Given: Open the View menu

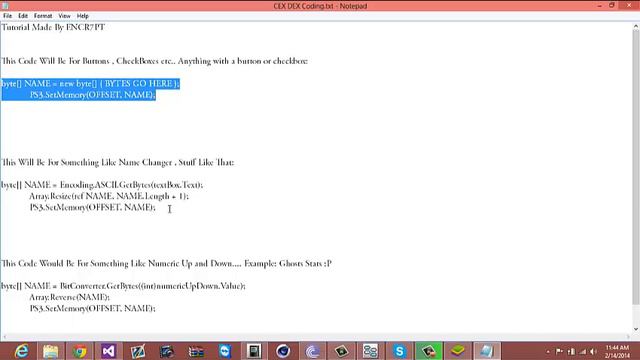Looking at the screenshot, I should (x=64, y=16).
